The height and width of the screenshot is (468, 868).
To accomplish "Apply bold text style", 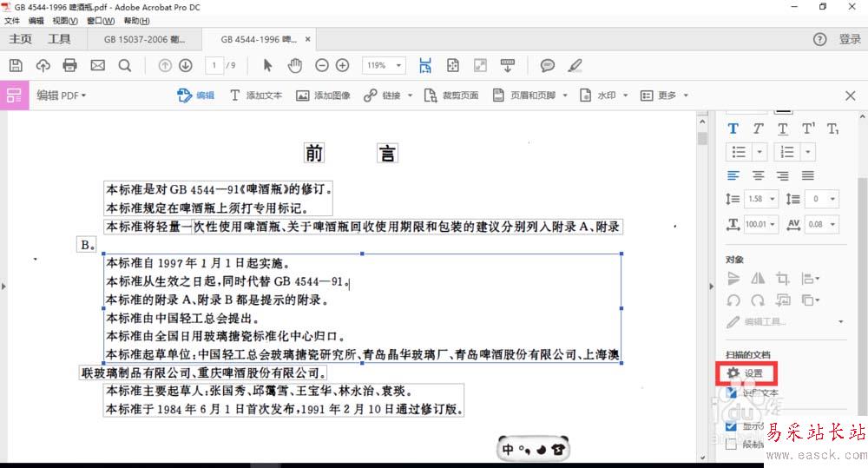I will point(733,129).
